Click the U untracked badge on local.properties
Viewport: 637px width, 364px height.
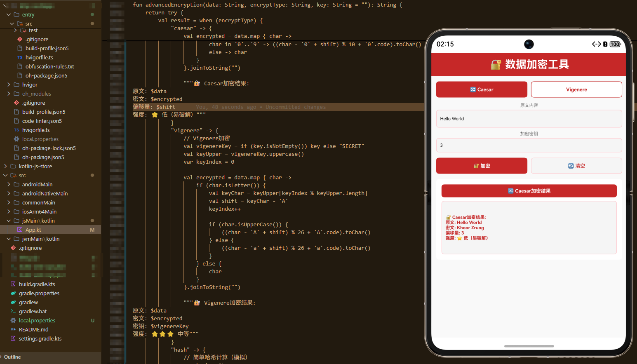click(x=93, y=320)
